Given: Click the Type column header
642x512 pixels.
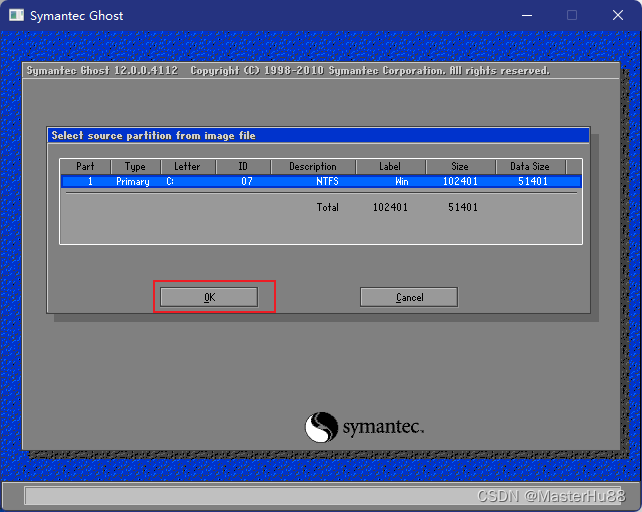Looking at the screenshot, I should coord(135,166).
